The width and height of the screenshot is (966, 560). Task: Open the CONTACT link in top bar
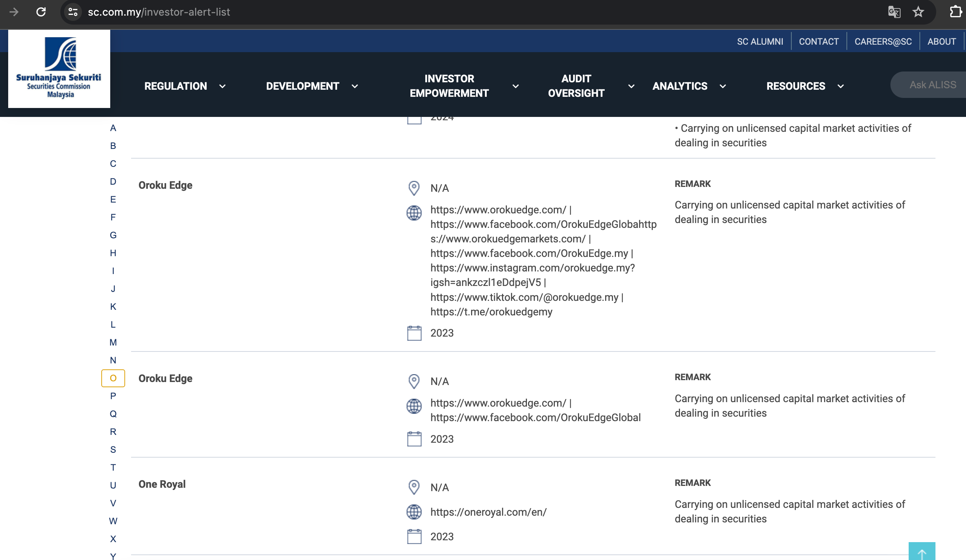point(819,41)
